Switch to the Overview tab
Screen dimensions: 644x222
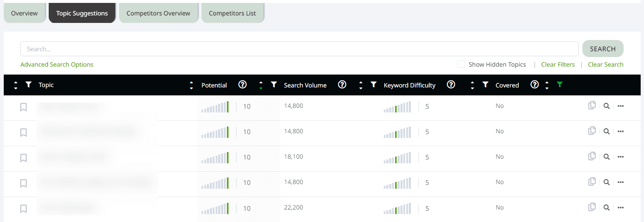click(x=25, y=13)
